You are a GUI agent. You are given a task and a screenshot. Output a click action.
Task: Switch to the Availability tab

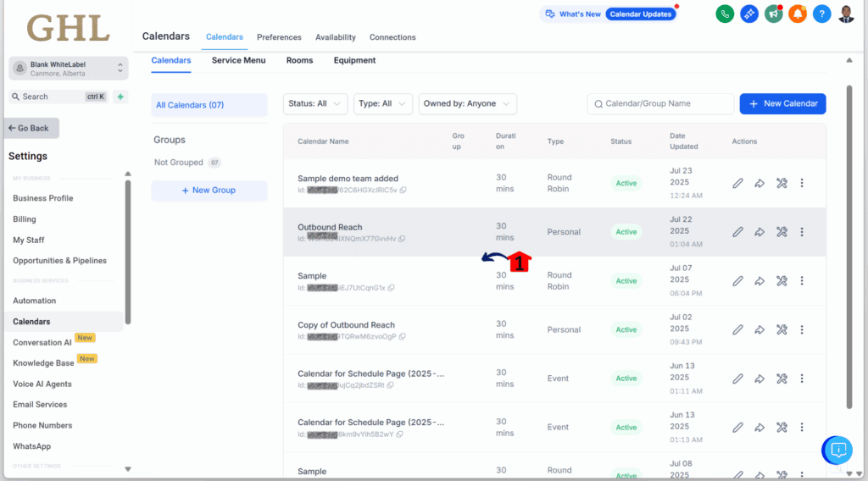[336, 37]
